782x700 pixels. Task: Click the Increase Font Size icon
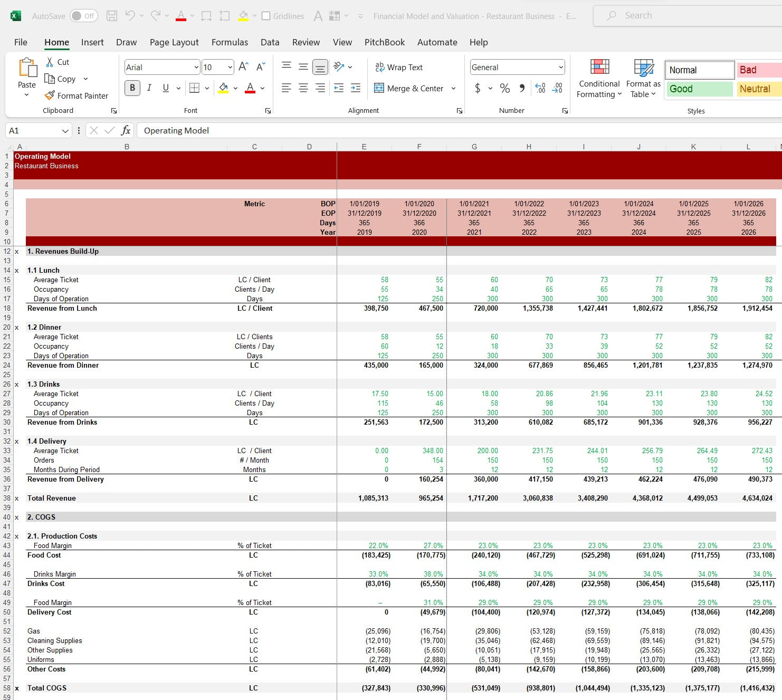(x=243, y=67)
